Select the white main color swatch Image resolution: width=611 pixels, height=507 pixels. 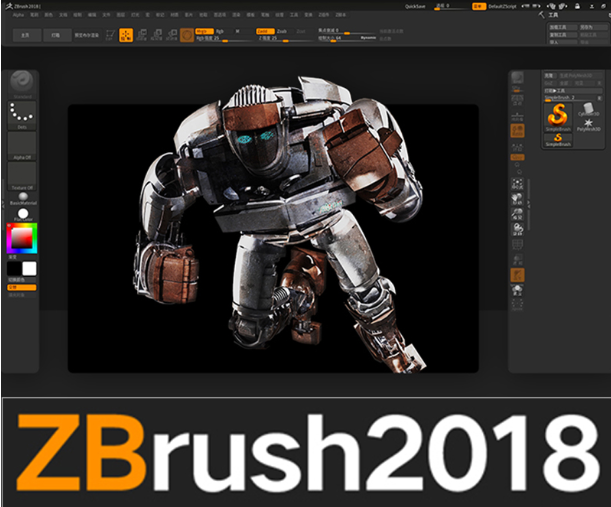pyautogui.click(x=30, y=269)
